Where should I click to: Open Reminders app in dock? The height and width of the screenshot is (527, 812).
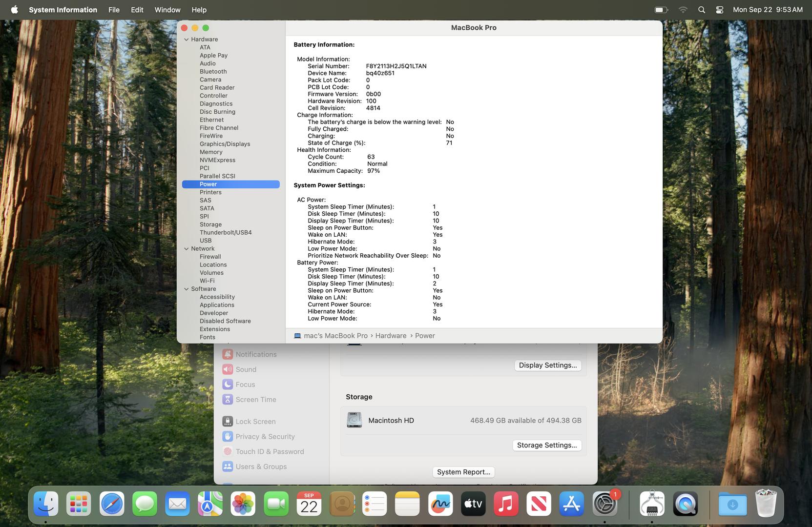(375, 504)
